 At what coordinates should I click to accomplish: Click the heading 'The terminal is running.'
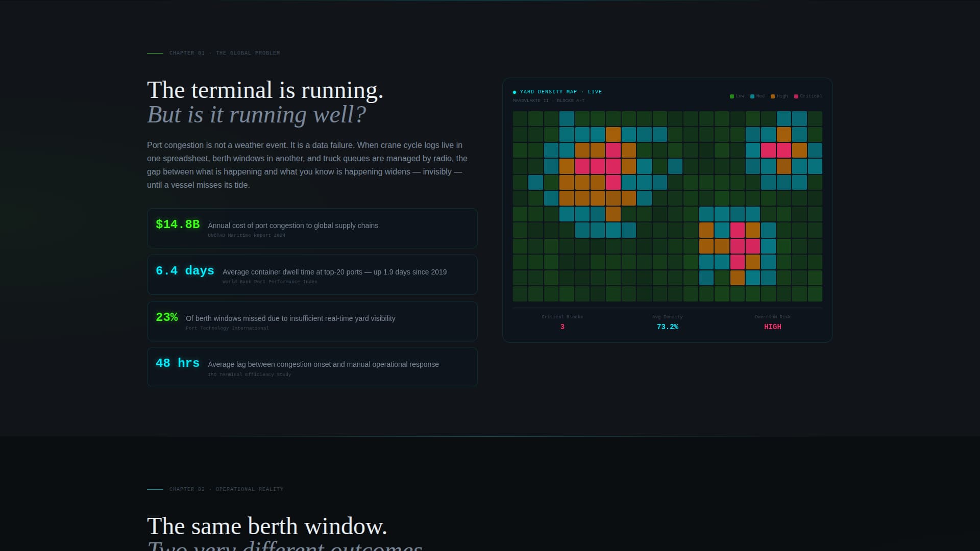pos(265,90)
